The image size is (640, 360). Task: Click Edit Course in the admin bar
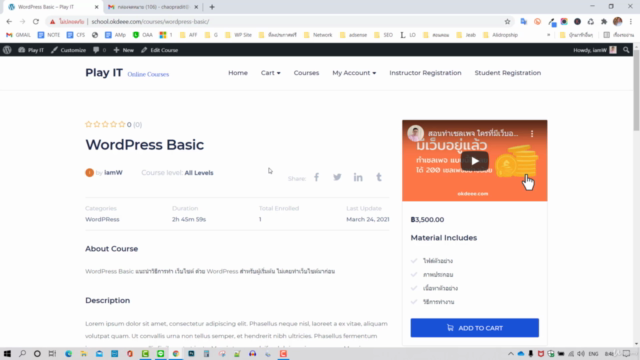pos(160,50)
